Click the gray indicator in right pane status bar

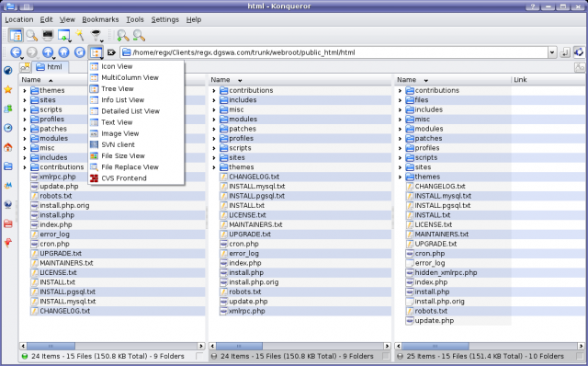pos(401,356)
